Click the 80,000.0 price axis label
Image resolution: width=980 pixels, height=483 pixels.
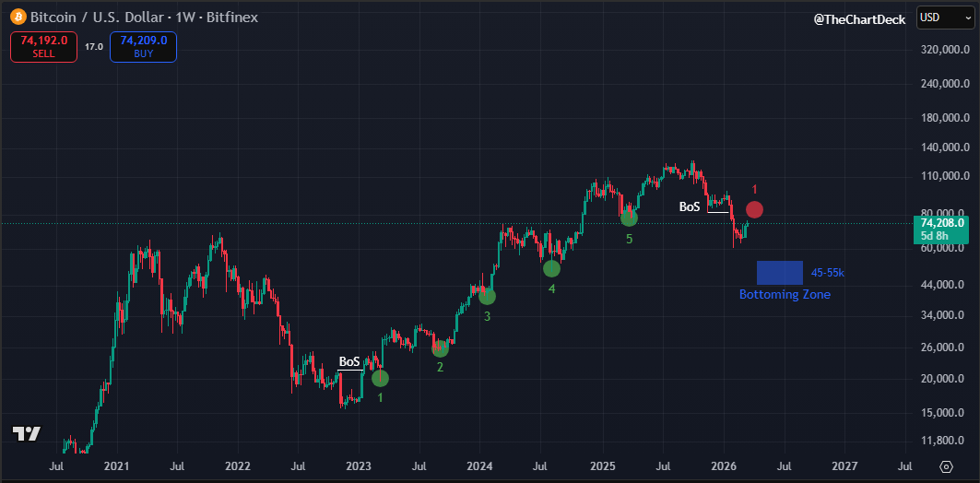pos(943,213)
